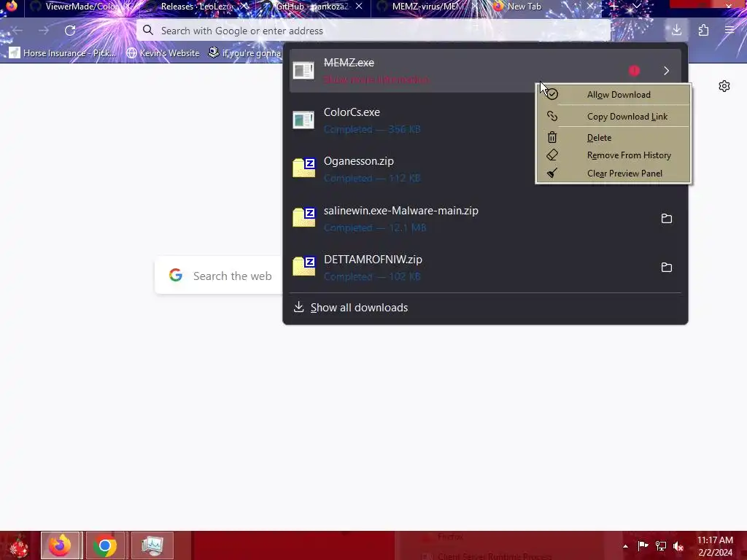Image resolution: width=747 pixels, height=560 pixels.
Task: Switch to the Releases LeoLezu tab
Action: (x=196, y=7)
